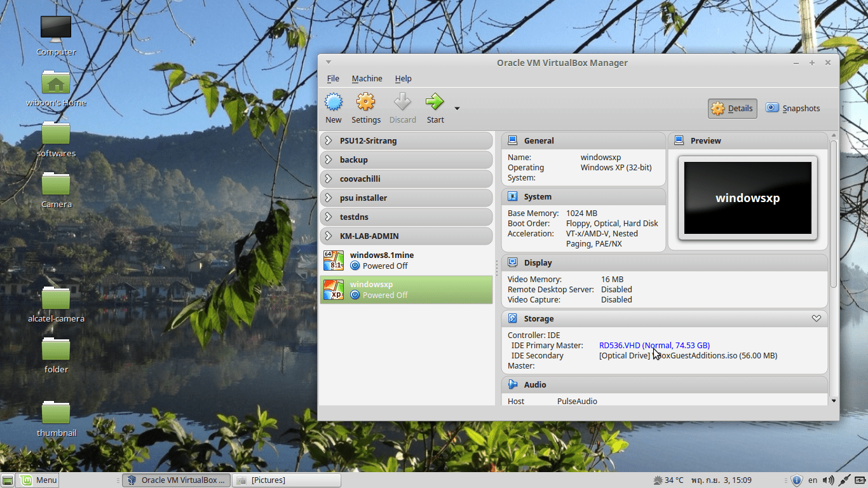Open the clock and date applet
Screen dimensions: 868x488
click(721, 480)
